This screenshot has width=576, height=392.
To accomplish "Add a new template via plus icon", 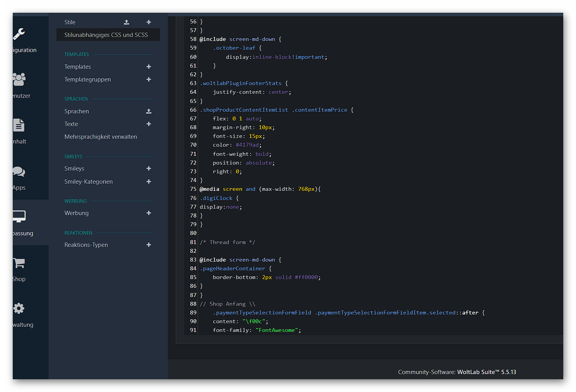I will [x=149, y=67].
